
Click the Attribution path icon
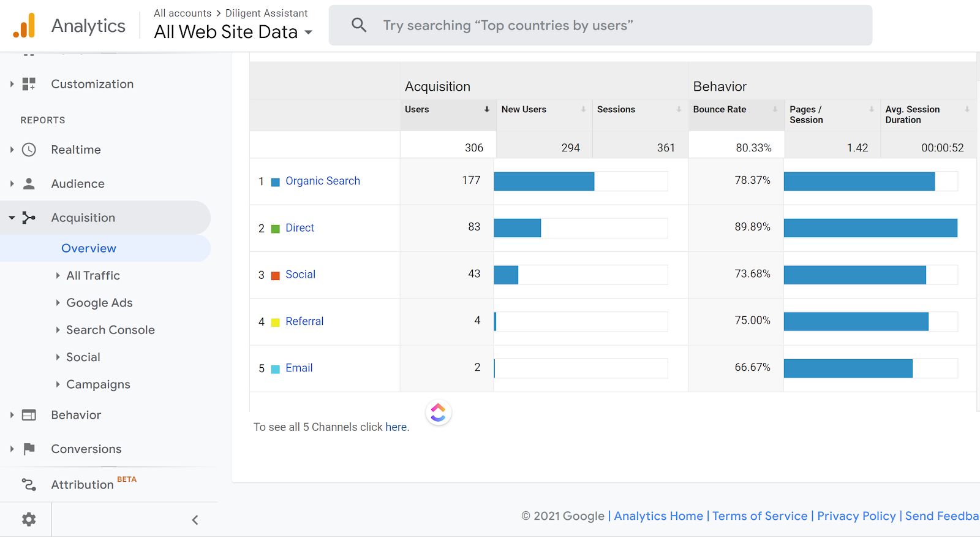tap(29, 484)
